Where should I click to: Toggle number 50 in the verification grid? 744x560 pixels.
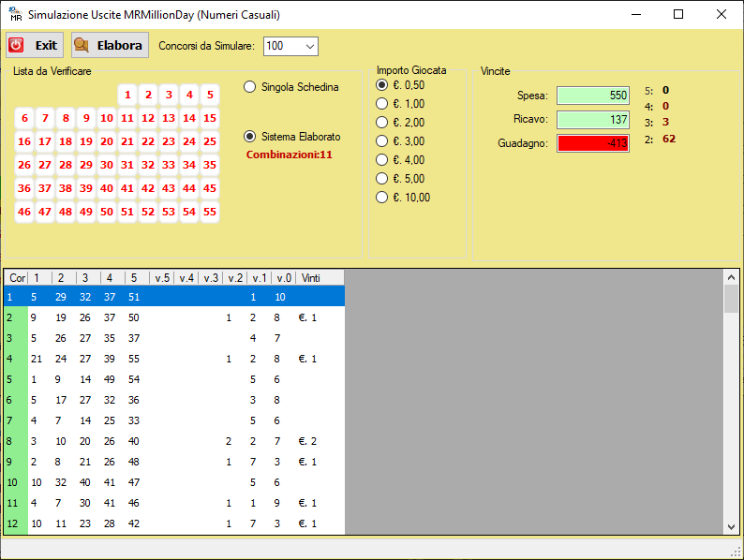tap(107, 212)
